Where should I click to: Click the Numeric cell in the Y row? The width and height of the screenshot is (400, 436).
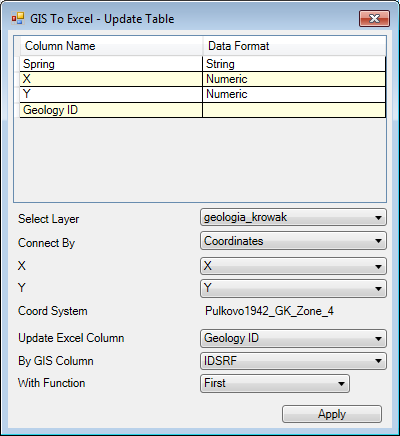pyautogui.click(x=294, y=94)
